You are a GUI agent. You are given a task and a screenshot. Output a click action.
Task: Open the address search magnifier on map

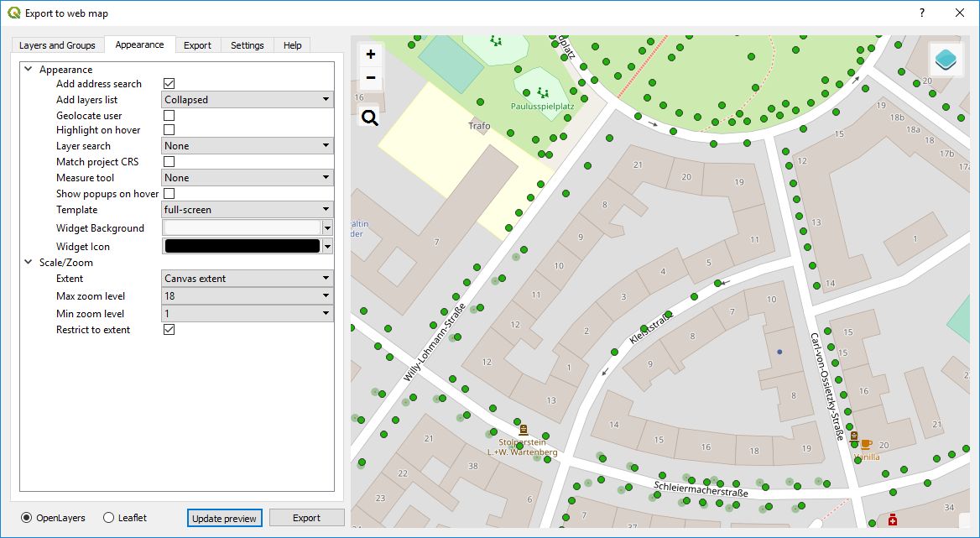370,118
